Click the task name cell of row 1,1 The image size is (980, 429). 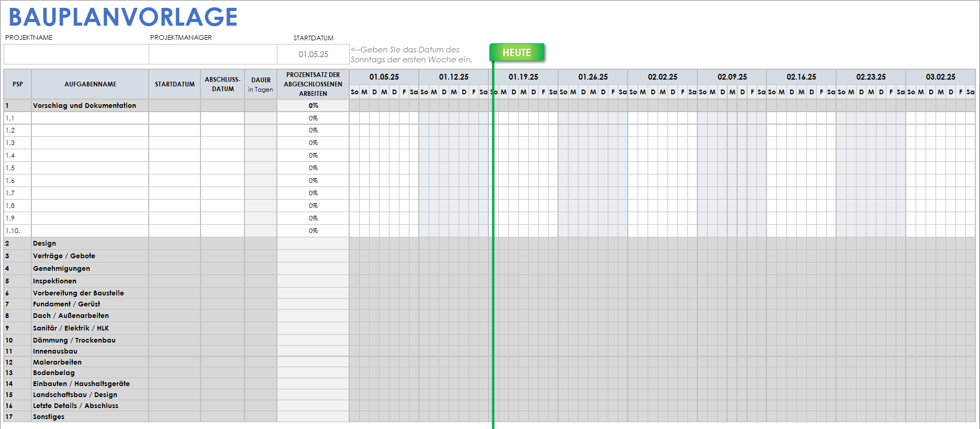coord(90,118)
